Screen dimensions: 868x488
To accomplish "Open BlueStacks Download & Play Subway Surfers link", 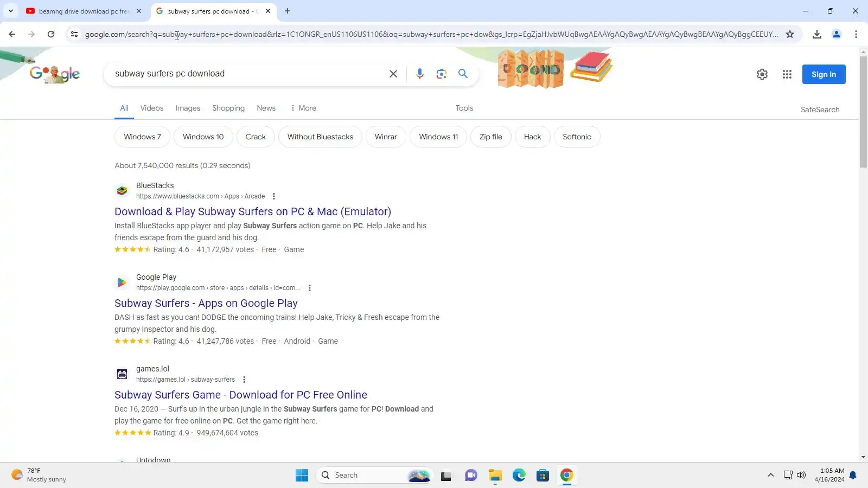I will click(253, 211).
